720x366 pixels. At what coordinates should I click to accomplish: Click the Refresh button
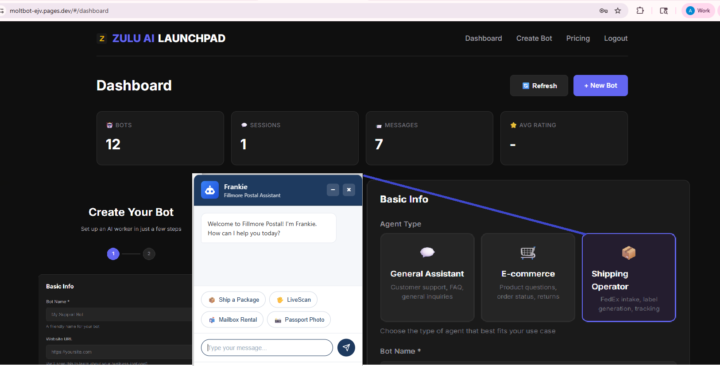coord(539,86)
